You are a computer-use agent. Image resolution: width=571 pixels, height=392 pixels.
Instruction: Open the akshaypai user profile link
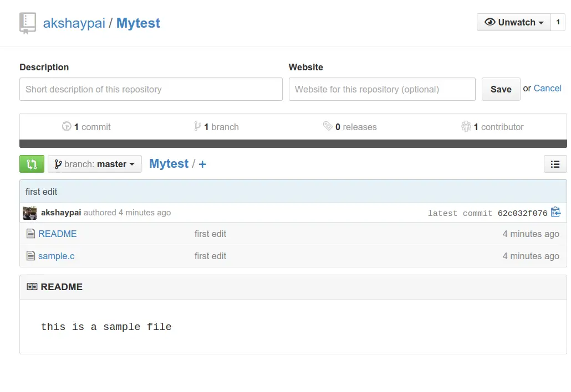[74, 23]
